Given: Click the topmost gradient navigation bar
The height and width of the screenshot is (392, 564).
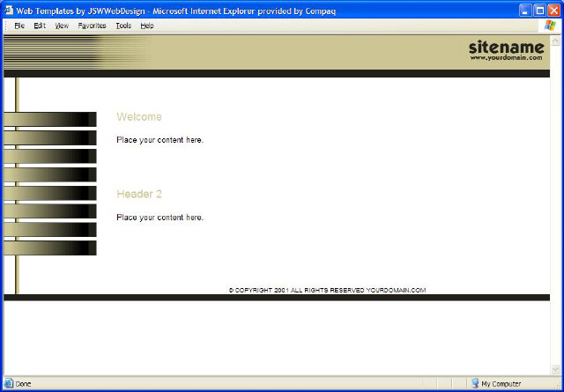Looking at the screenshot, I should (50, 119).
